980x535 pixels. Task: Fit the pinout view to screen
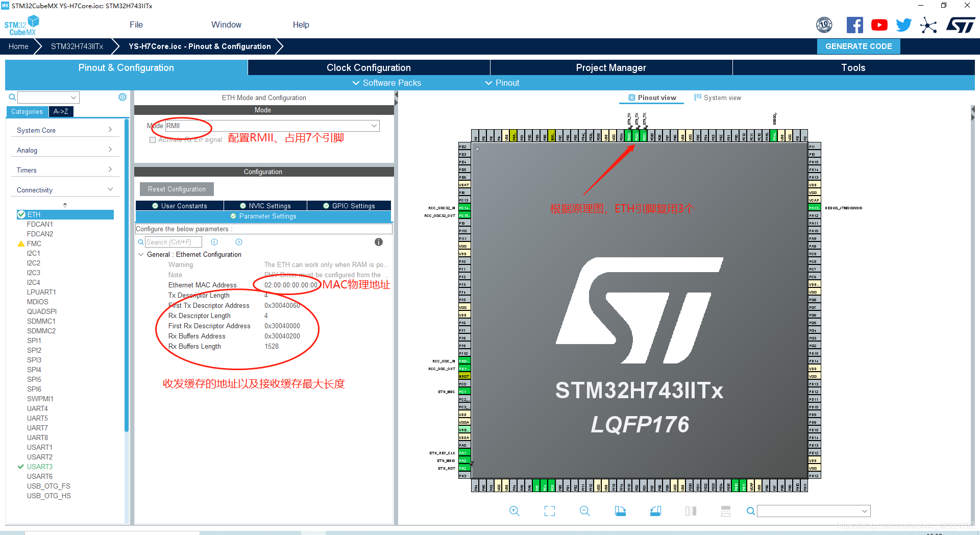pos(550,511)
